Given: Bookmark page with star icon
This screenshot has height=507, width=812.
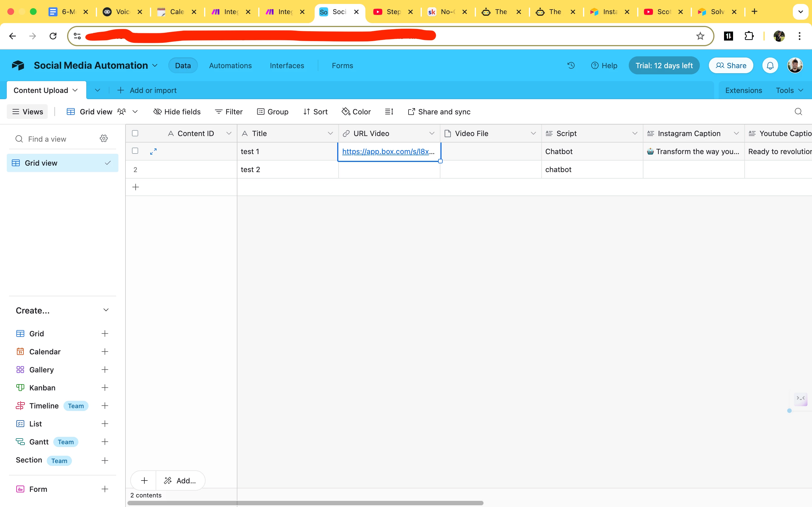Looking at the screenshot, I should (700, 36).
